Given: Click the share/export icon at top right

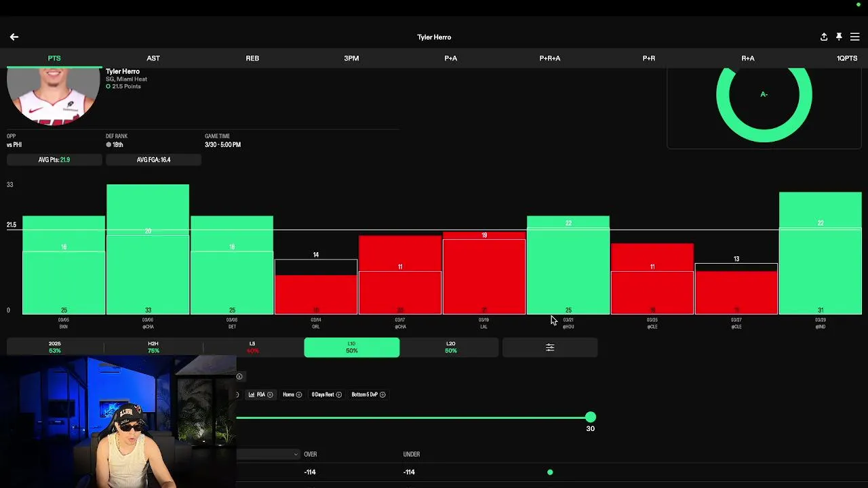Looking at the screenshot, I should 824,37.
